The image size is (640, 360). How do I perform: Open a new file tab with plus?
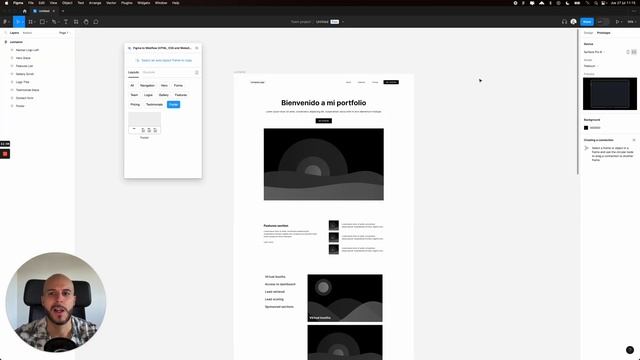click(x=62, y=11)
